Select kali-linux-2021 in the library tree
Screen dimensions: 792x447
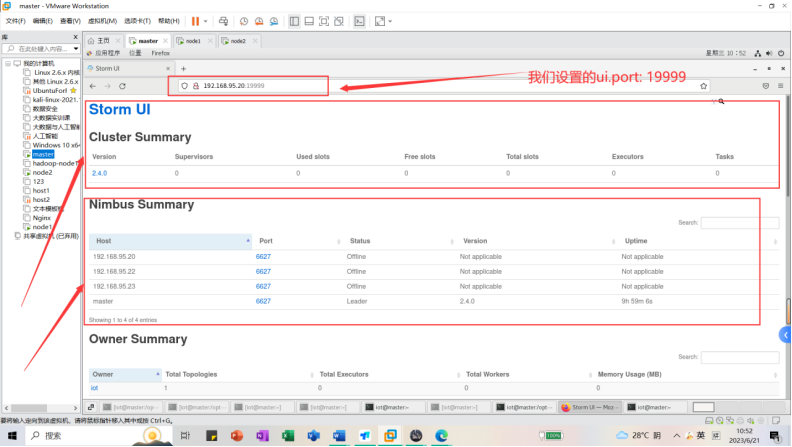click(x=56, y=100)
